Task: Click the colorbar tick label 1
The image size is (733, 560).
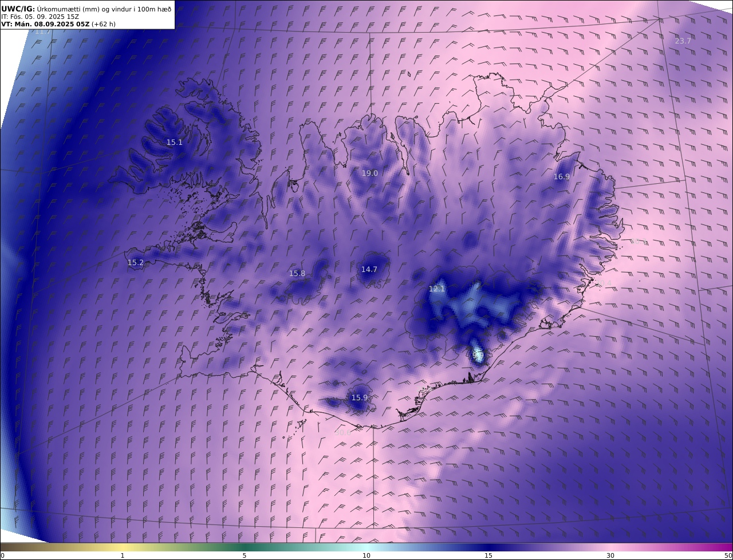Action: point(123,555)
